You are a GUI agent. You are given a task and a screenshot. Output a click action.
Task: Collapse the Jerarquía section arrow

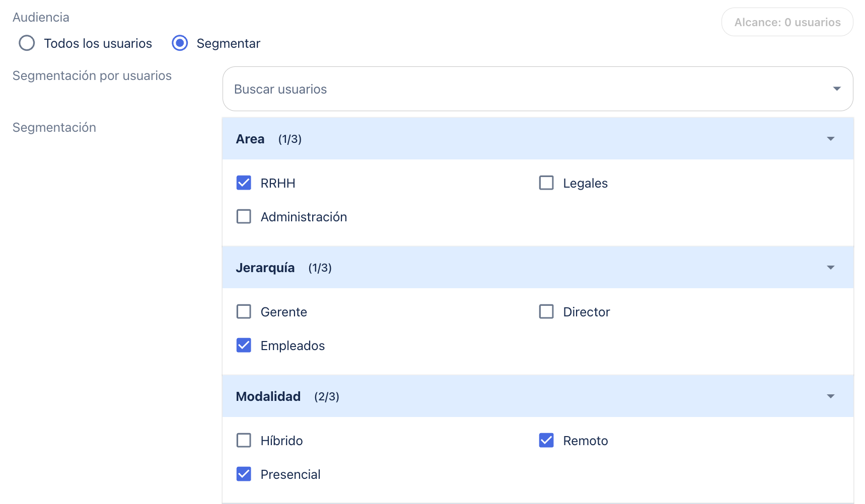(x=831, y=268)
